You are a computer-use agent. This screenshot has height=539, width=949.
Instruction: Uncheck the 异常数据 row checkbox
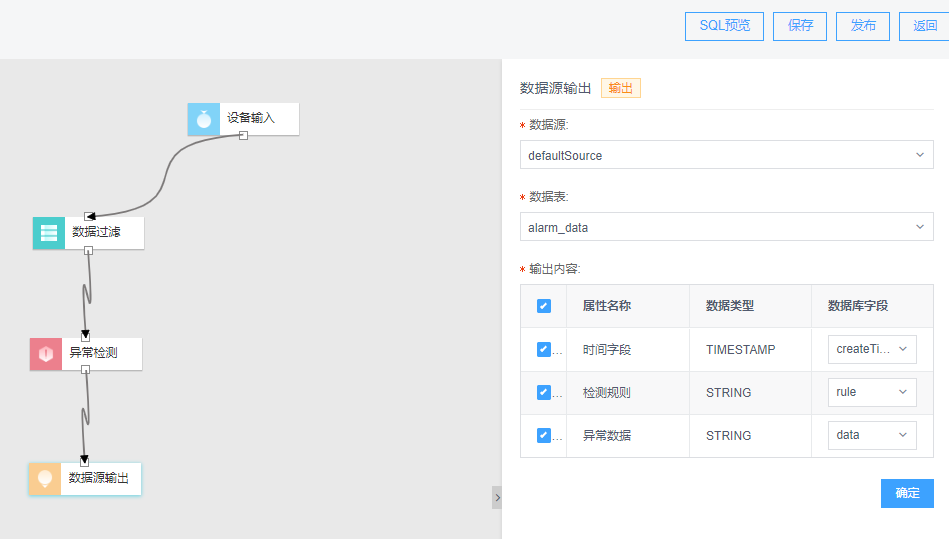tap(543, 435)
